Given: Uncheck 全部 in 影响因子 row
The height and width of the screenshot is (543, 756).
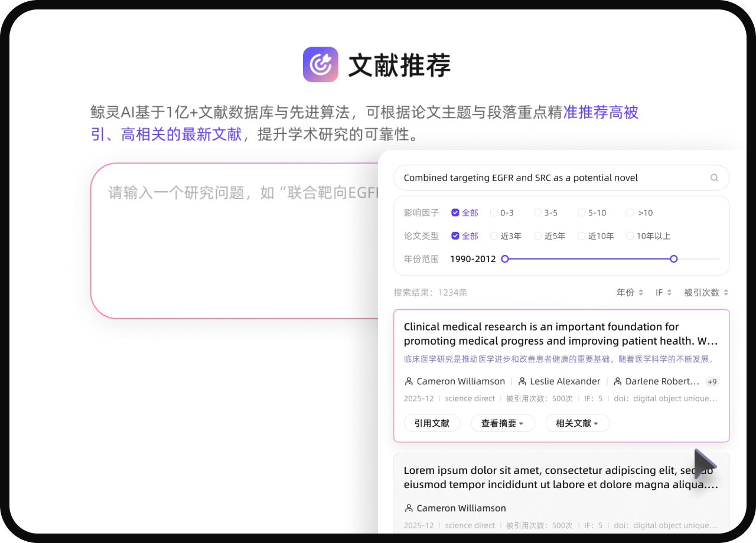Looking at the screenshot, I should [x=455, y=212].
